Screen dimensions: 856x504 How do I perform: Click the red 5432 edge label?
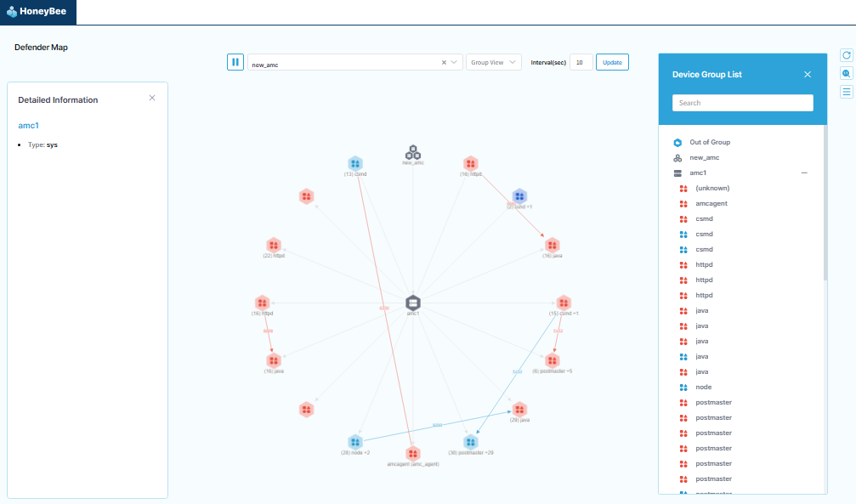pyautogui.click(x=558, y=331)
